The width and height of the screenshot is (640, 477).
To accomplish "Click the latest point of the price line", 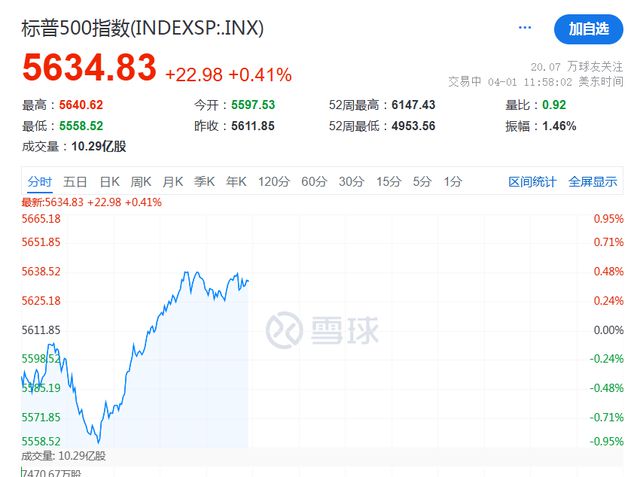I will click(x=248, y=281).
